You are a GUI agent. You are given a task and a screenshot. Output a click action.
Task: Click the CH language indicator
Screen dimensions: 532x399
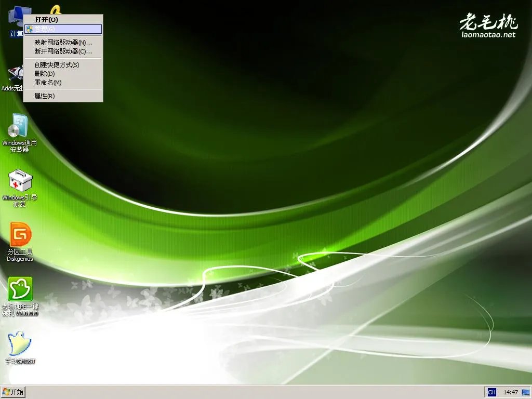click(x=491, y=392)
